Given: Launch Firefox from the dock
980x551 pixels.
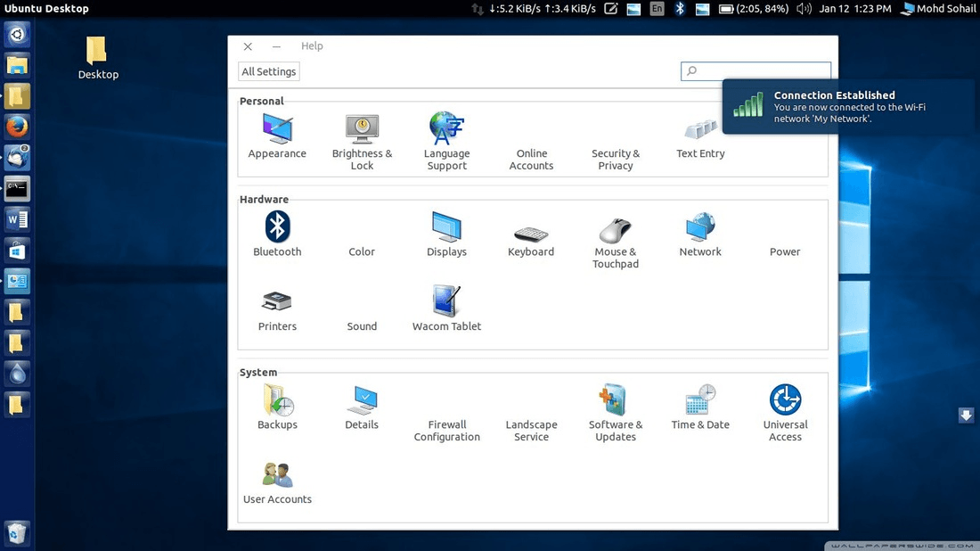Looking at the screenshot, I should click(x=17, y=126).
